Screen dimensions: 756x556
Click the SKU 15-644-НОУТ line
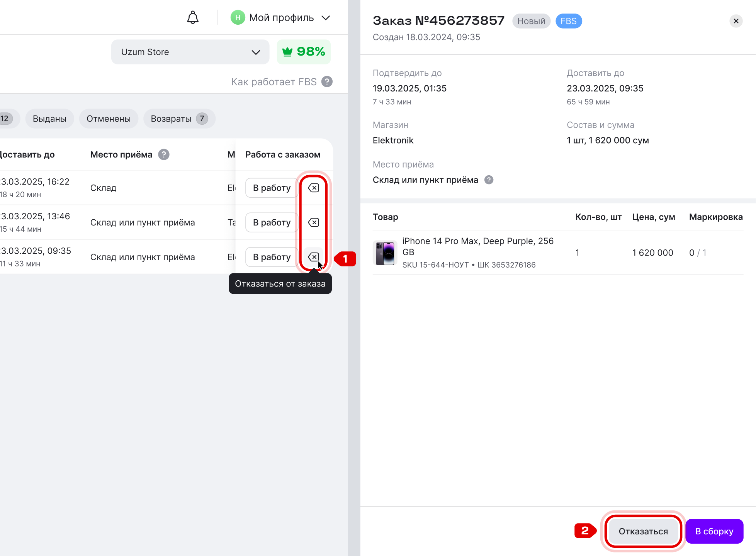click(x=469, y=265)
